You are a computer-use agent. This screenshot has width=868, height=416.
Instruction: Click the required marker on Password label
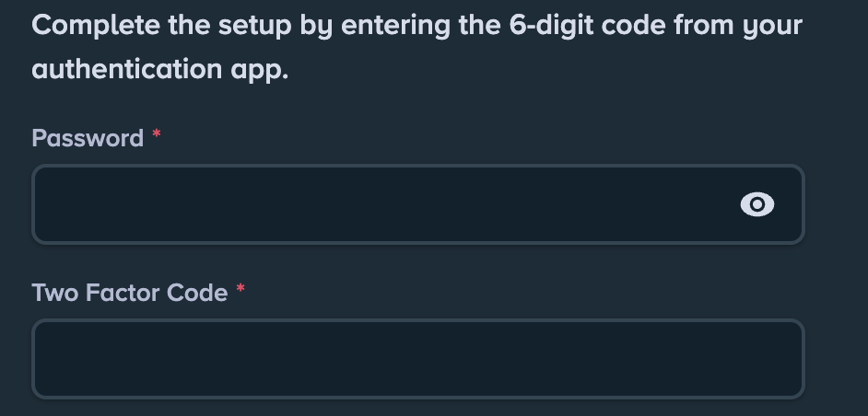pyautogui.click(x=157, y=135)
